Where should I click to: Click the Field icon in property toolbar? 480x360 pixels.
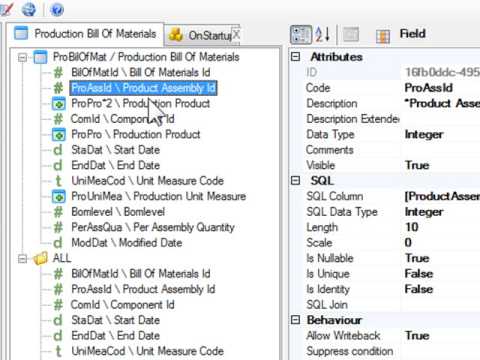383,36
